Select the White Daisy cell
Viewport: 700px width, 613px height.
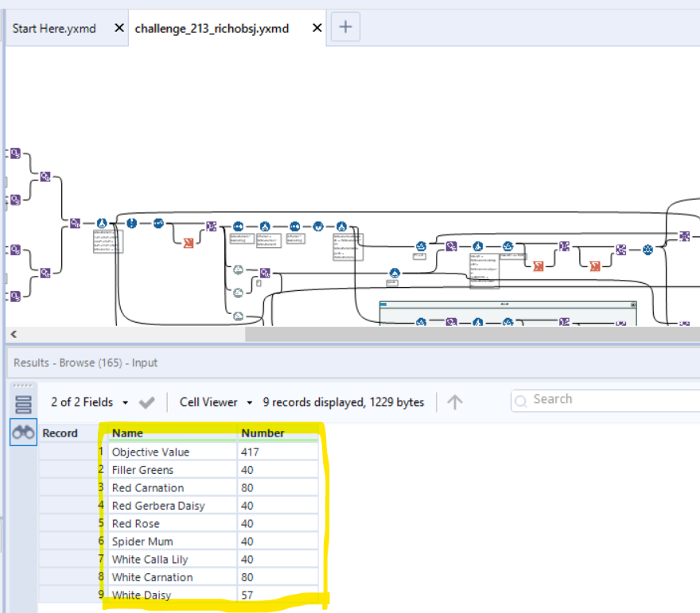tap(173, 595)
